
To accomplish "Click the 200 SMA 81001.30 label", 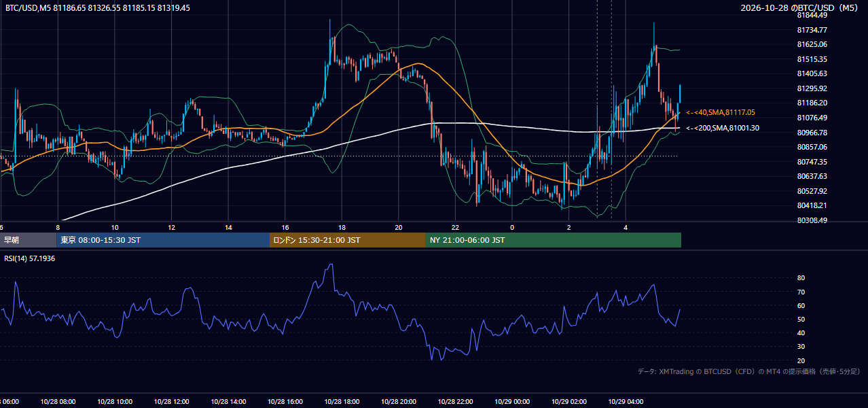I will [x=723, y=128].
